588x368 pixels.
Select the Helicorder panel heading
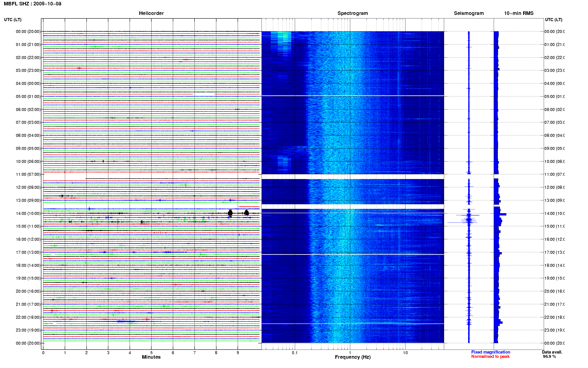[x=151, y=13]
